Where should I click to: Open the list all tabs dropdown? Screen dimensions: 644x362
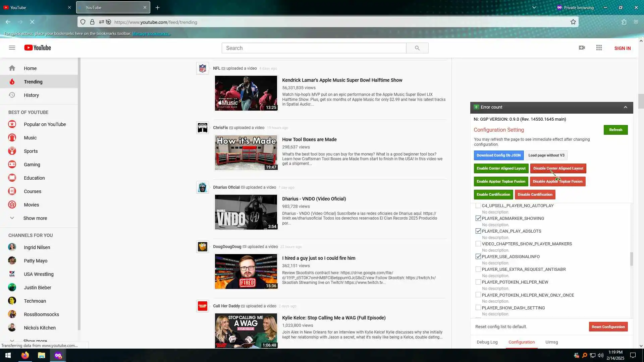tap(534, 7)
